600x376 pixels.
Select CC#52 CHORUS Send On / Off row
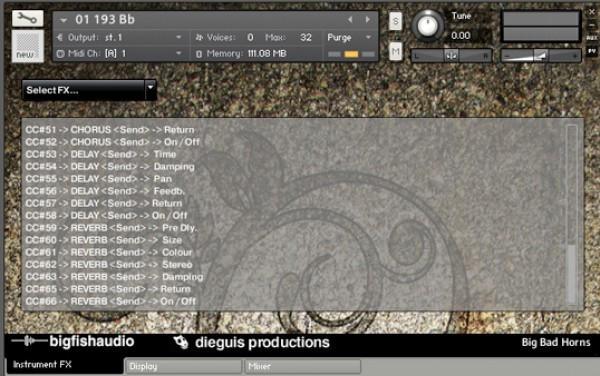pyautogui.click(x=112, y=142)
